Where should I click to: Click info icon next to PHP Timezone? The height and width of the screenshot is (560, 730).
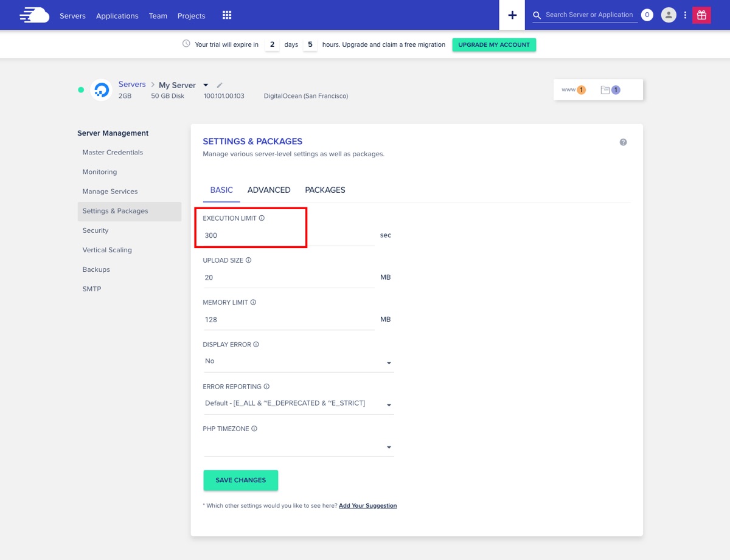[x=254, y=429]
